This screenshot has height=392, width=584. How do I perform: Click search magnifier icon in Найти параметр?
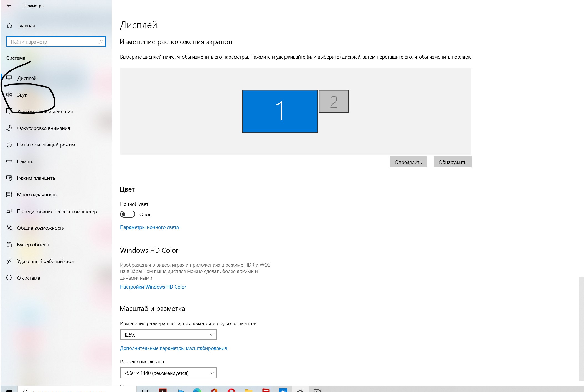(x=101, y=42)
